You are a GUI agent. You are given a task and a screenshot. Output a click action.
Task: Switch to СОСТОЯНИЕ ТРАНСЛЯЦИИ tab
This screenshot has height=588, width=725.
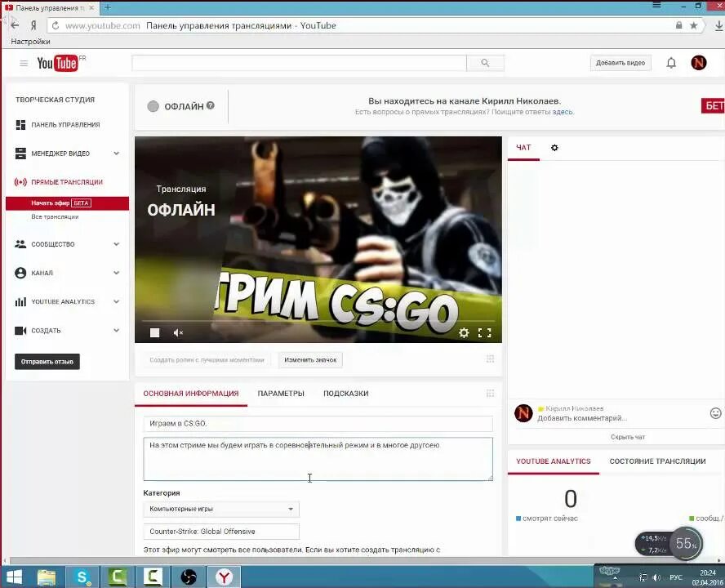point(657,461)
